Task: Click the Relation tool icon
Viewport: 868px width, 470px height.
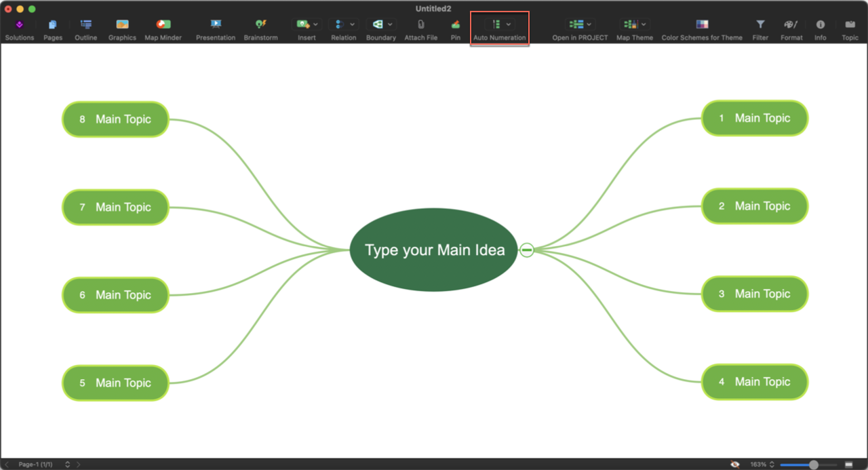Action: (x=340, y=24)
